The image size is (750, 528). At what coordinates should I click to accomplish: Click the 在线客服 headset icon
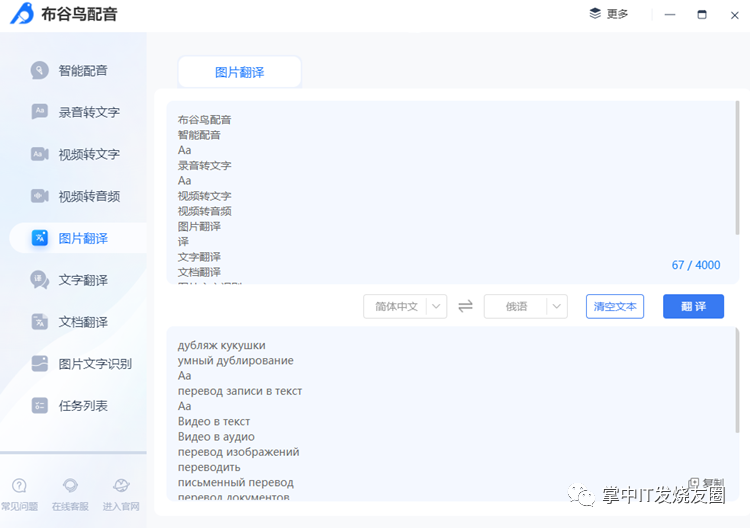[70, 486]
